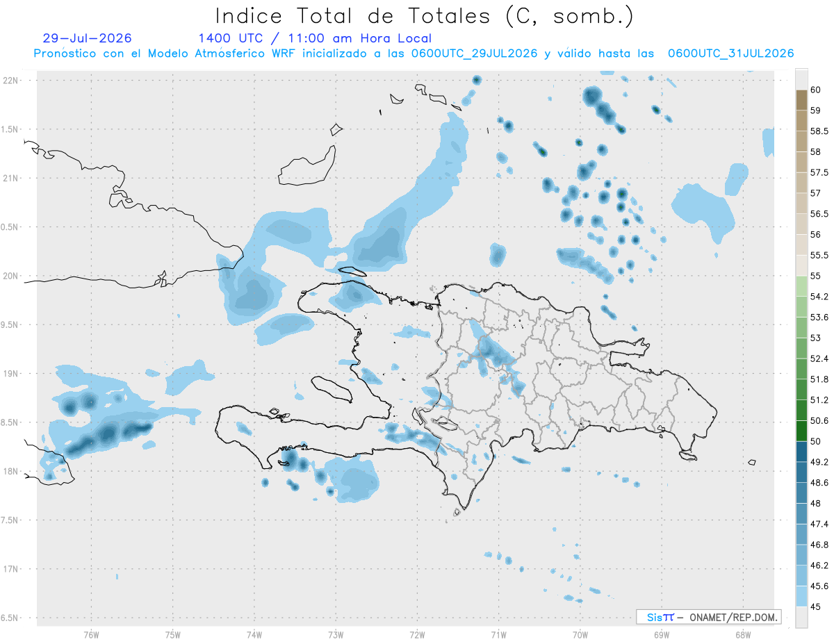834x644 pixels.
Task: Click the "50.6" value on color legend
Action: [x=819, y=421]
